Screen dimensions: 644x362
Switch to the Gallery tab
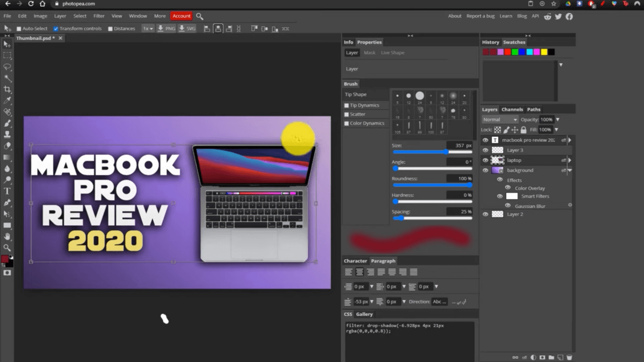coord(364,314)
